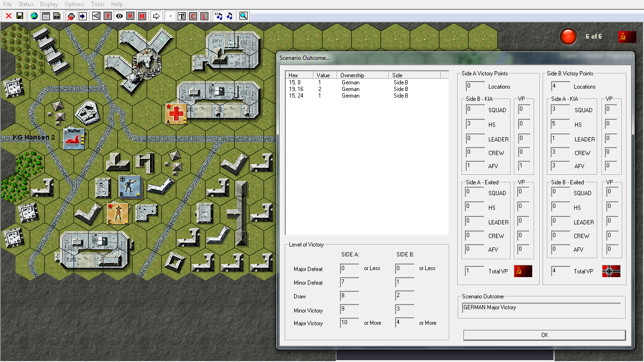Click the Side A Total VP field
Screen dimensions: 644x362
[x=474, y=271]
